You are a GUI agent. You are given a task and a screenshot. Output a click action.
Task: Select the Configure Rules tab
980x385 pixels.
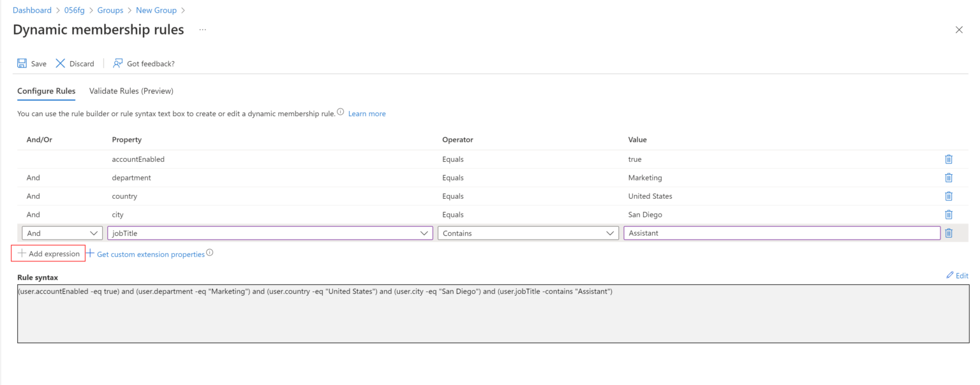coord(45,91)
